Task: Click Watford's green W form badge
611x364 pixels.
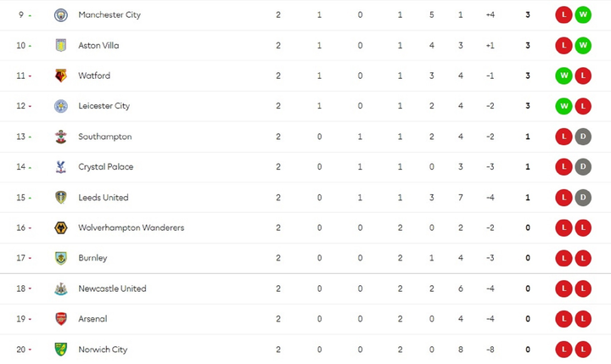Action: coord(563,76)
